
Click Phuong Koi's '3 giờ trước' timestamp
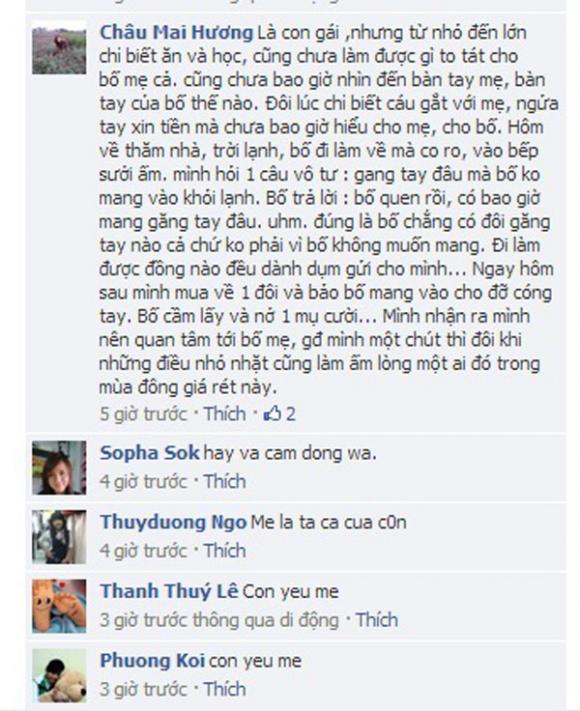click(143, 689)
